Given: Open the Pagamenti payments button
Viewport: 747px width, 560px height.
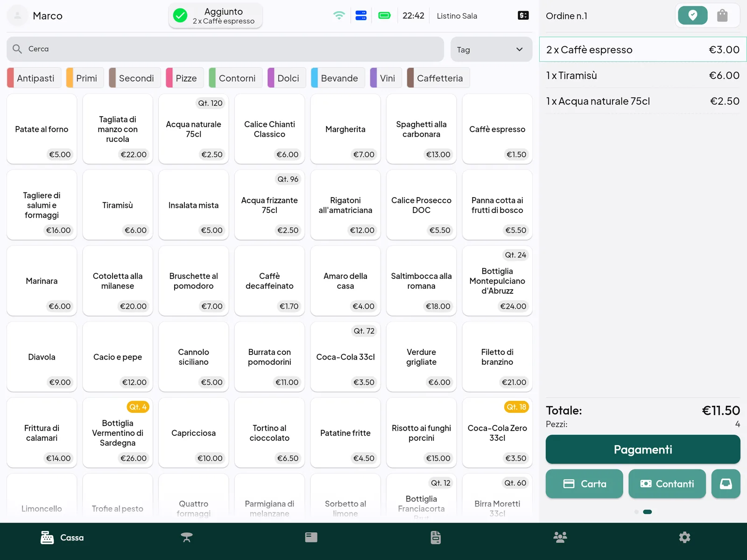Looking at the screenshot, I should point(643,449).
